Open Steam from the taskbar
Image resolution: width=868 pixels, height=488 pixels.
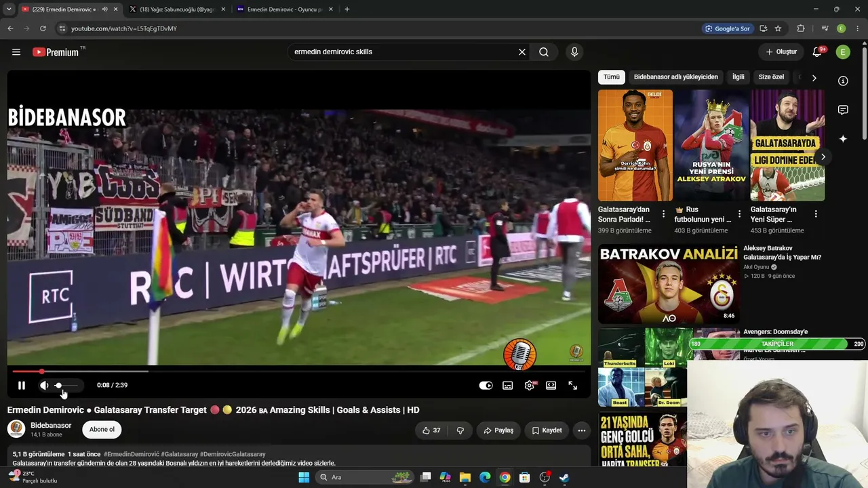pyautogui.click(x=564, y=477)
